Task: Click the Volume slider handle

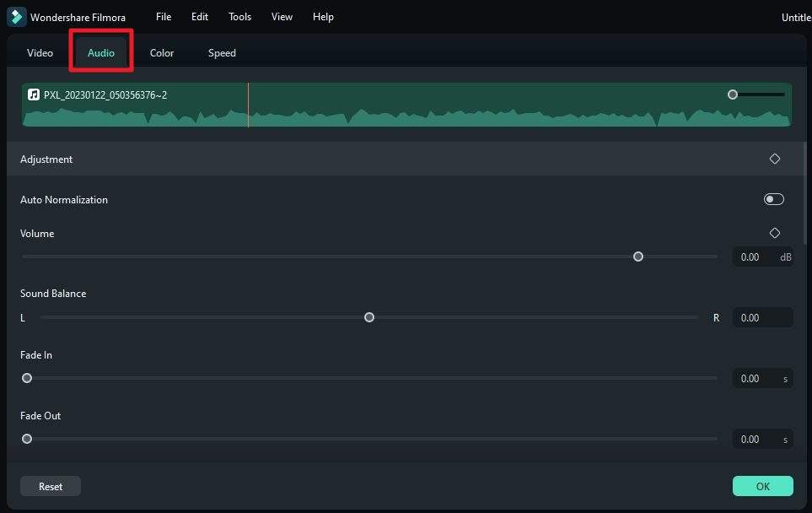Action: click(638, 256)
